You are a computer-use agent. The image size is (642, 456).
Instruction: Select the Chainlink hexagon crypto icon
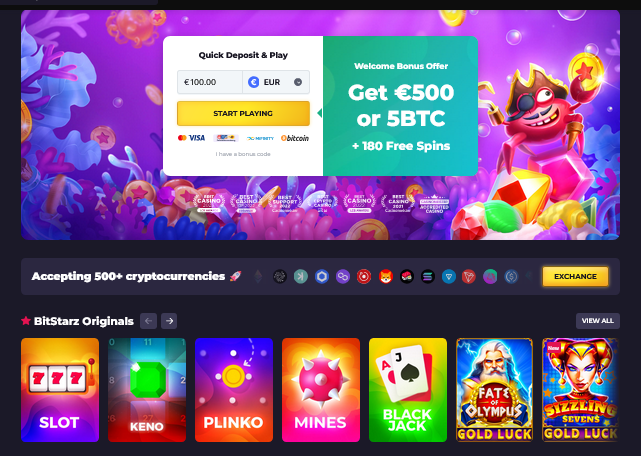pos(322,277)
